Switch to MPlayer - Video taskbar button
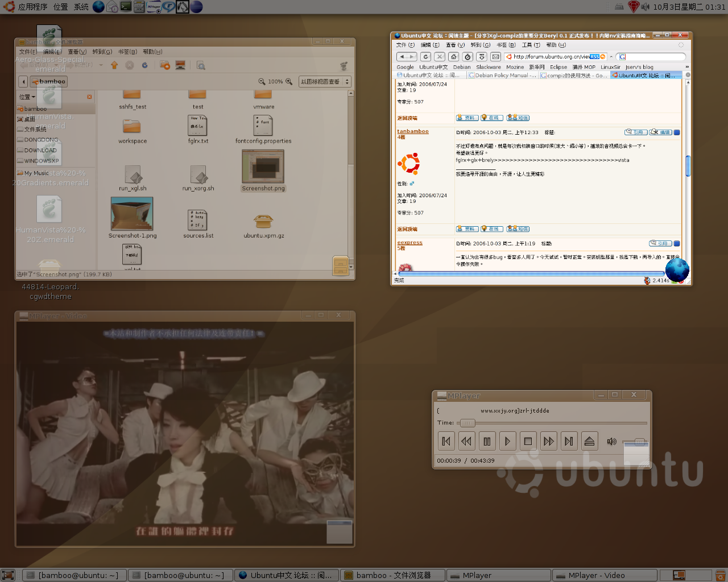Viewport: 728px width, 582px height. 605,575
